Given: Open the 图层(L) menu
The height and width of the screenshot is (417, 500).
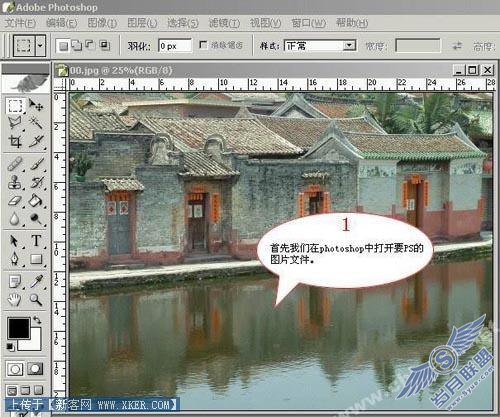Looking at the screenshot, I should (142, 23).
